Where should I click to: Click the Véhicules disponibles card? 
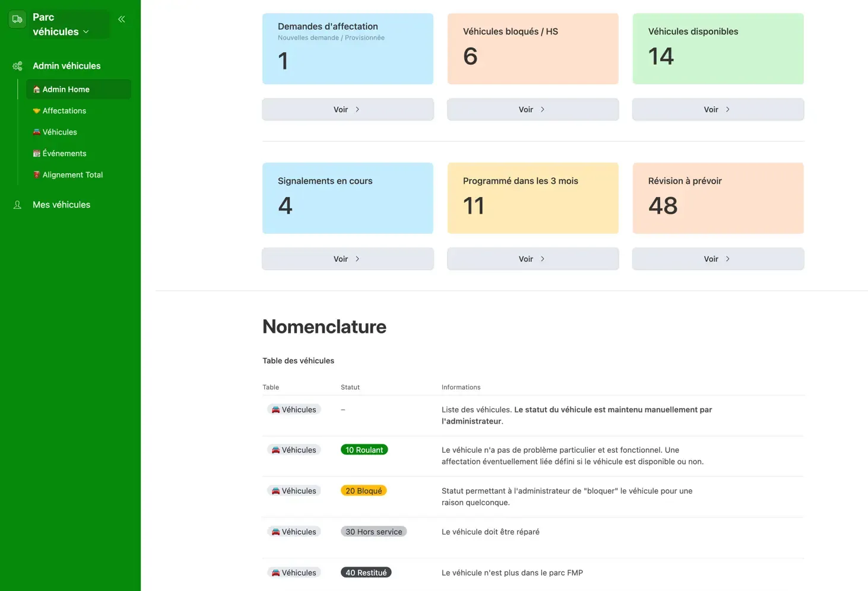[x=718, y=49]
